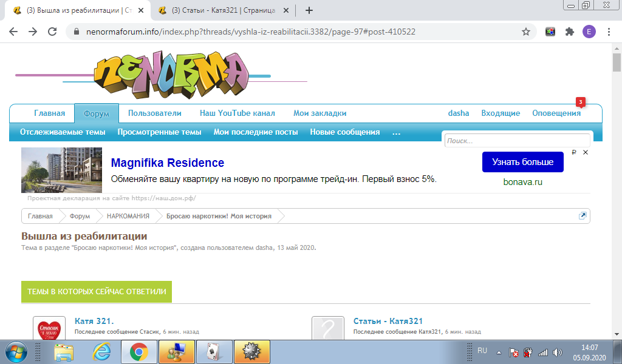
Task: Click the browser back arrow
Action: click(13, 32)
